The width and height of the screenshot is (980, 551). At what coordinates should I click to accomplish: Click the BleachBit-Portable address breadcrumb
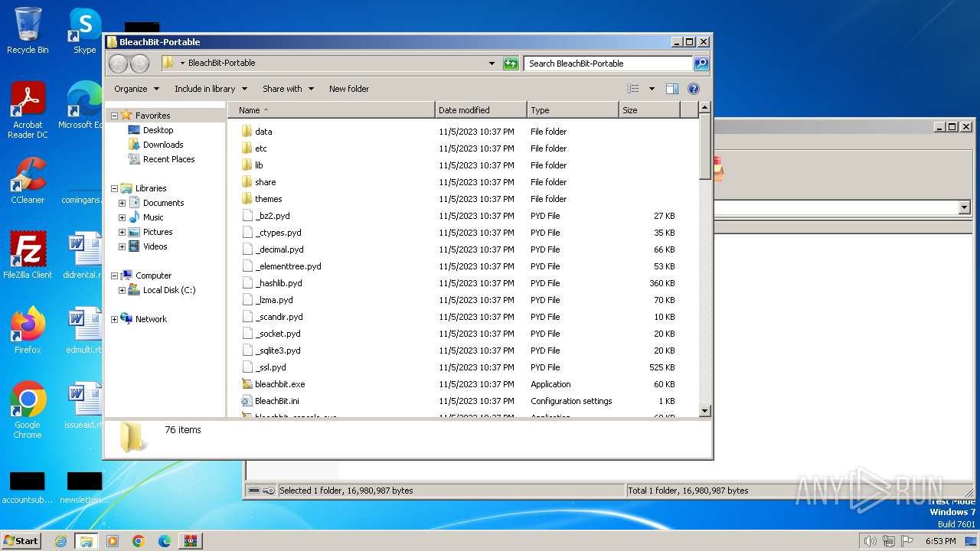pos(221,63)
